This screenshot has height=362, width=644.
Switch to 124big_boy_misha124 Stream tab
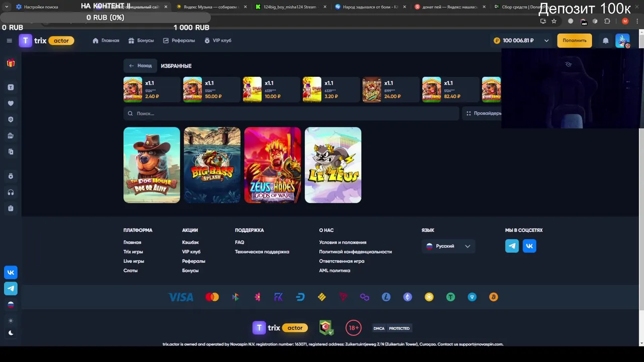coord(289,7)
